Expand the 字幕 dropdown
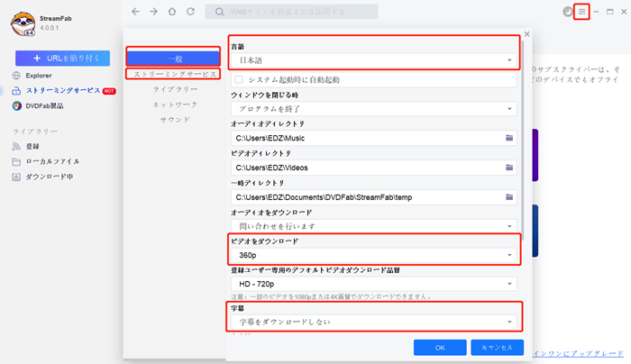The height and width of the screenshot is (364, 631). [374, 321]
